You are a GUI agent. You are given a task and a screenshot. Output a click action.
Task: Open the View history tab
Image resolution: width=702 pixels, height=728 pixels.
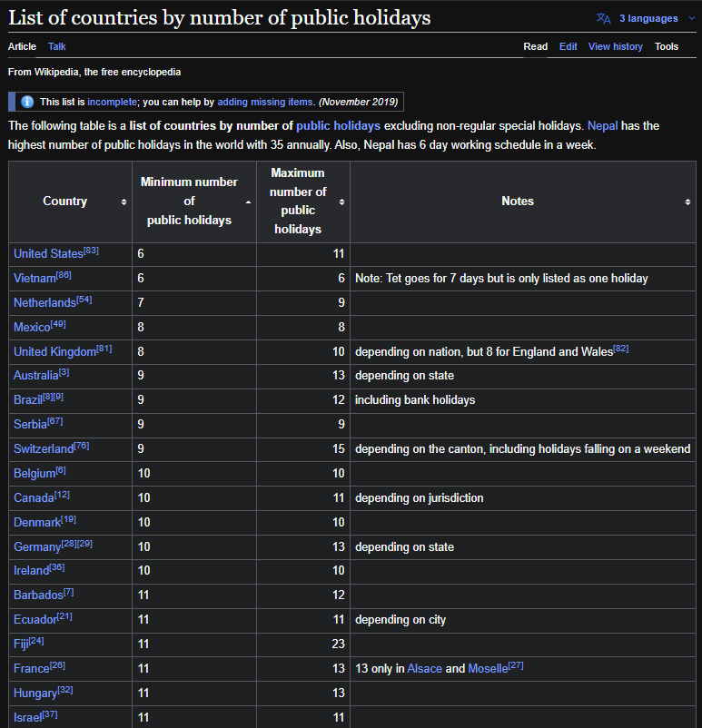click(615, 46)
